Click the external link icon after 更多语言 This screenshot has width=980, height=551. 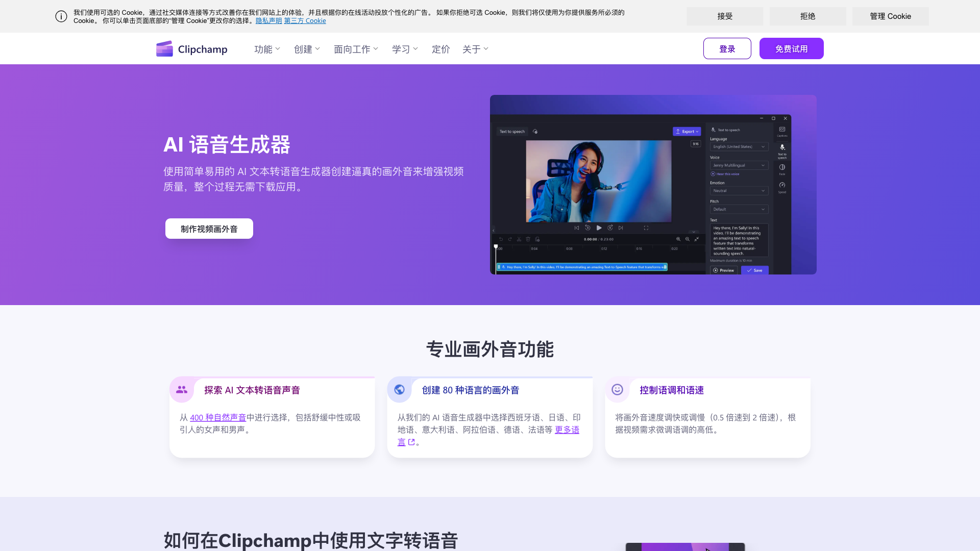(x=411, y=442)
